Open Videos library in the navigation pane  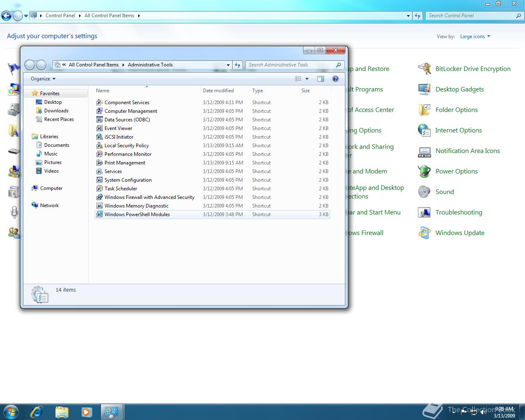click(51, 171)
